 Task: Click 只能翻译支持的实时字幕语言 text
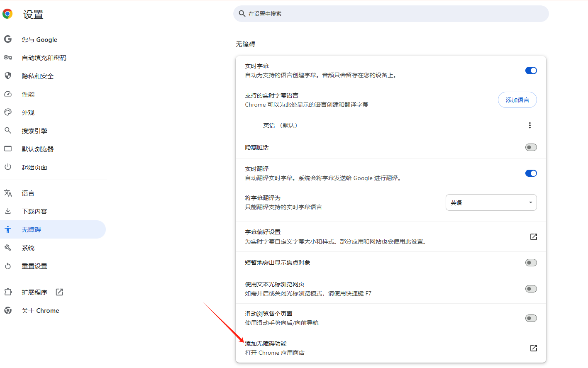click(283, 207)
